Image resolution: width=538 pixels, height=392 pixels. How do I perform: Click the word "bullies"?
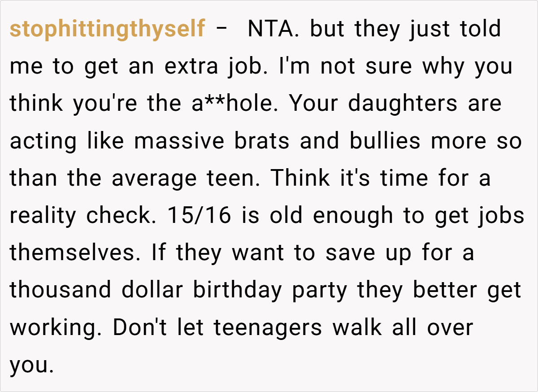coord(385,141)
